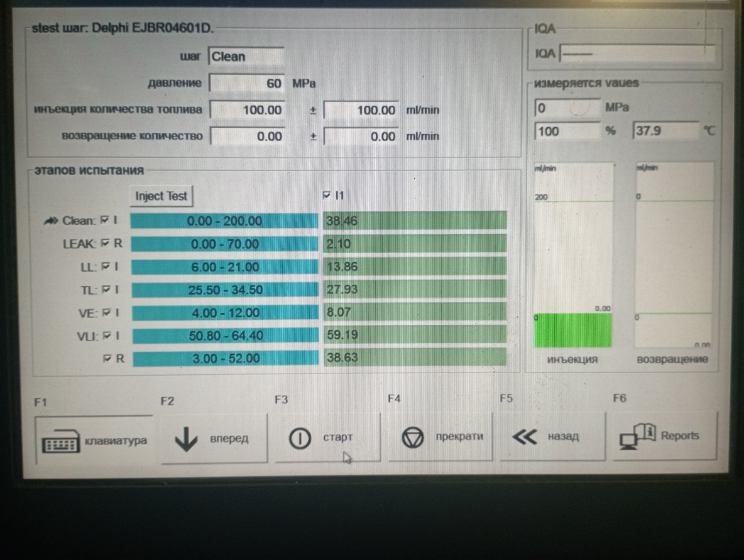Click the назад text label on the F5 button
The height and width of the screenshot is (560, 744).
pyautogui.click(x=563, y=436)
